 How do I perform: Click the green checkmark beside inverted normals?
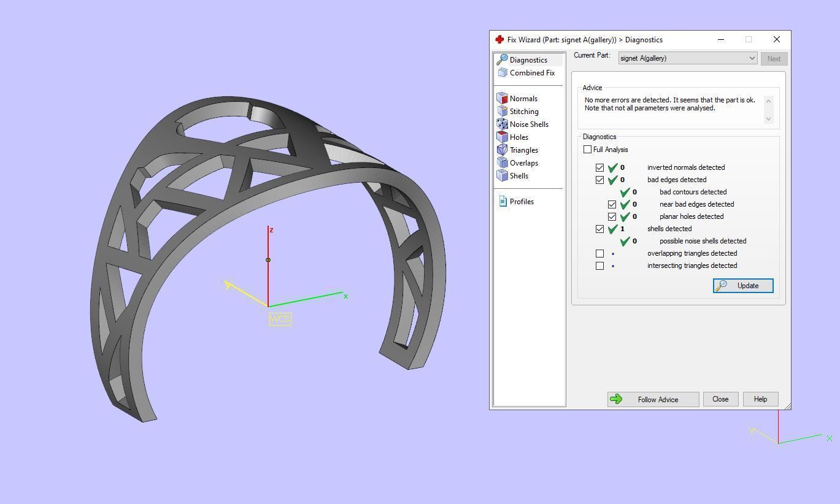coord(612,167)
